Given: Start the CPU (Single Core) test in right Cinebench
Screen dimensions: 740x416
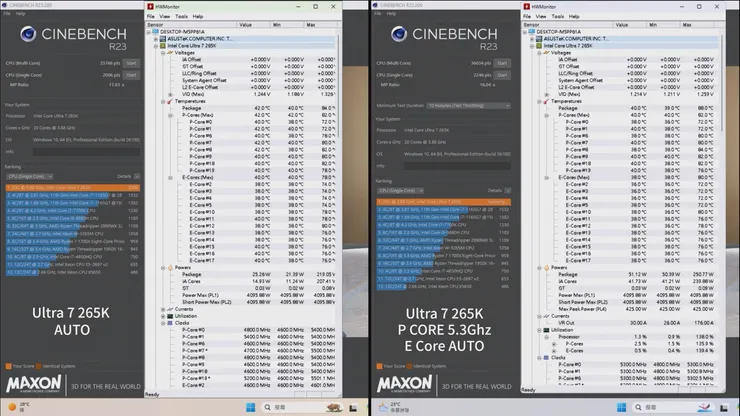Looking at the screenshot, I should pos(502,75).
